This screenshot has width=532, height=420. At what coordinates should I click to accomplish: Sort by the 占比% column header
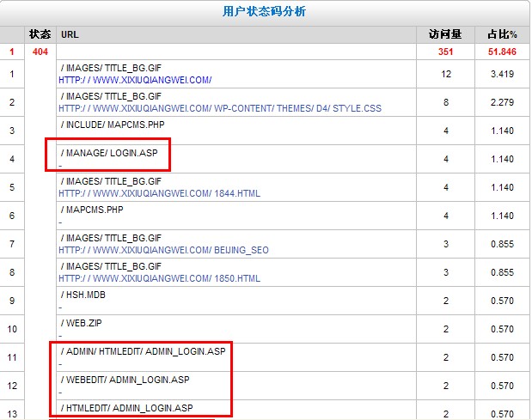pos(502,34)
